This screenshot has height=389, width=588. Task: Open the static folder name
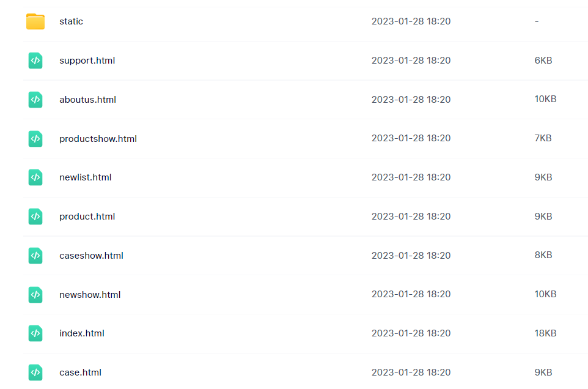pyautogui.click(x=71, y=21)
